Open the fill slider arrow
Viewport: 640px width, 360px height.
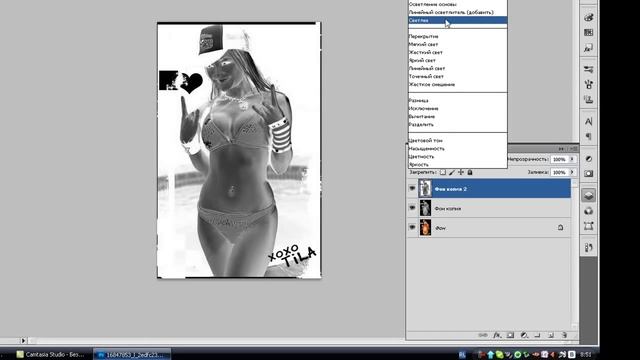coord(572,172)
